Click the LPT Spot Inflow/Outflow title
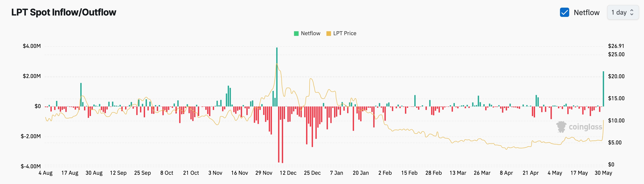 (64, 12)
